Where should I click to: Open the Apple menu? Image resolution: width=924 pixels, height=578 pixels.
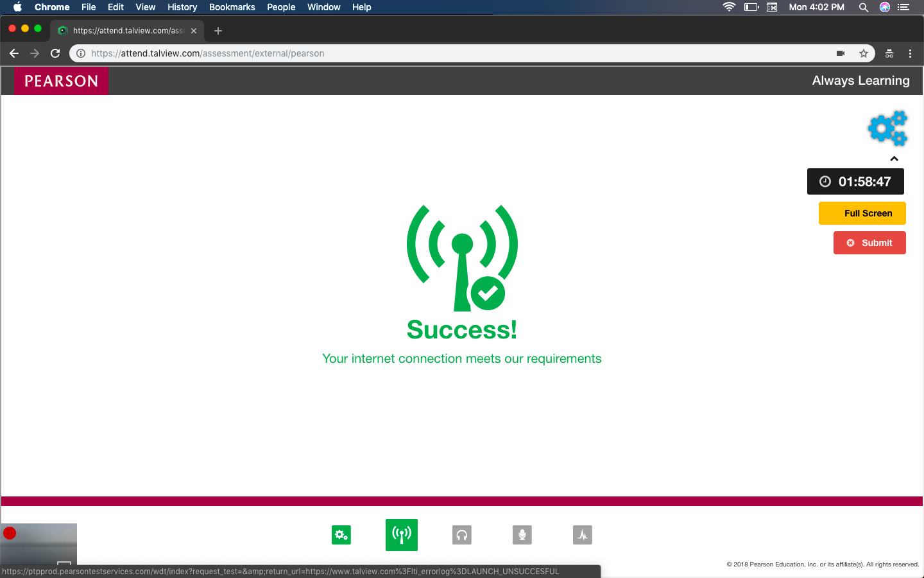(17, 7)
